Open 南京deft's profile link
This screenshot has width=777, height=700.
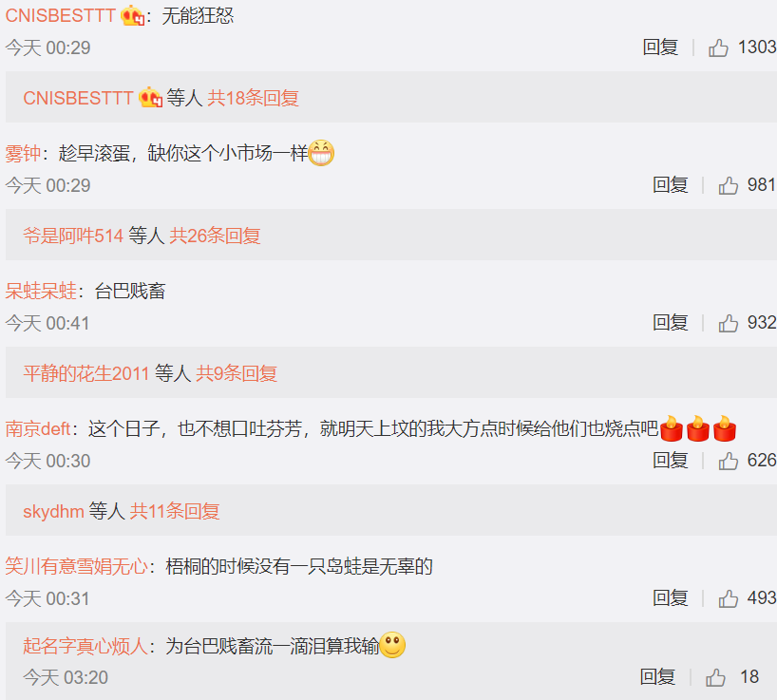pos(38,429)
